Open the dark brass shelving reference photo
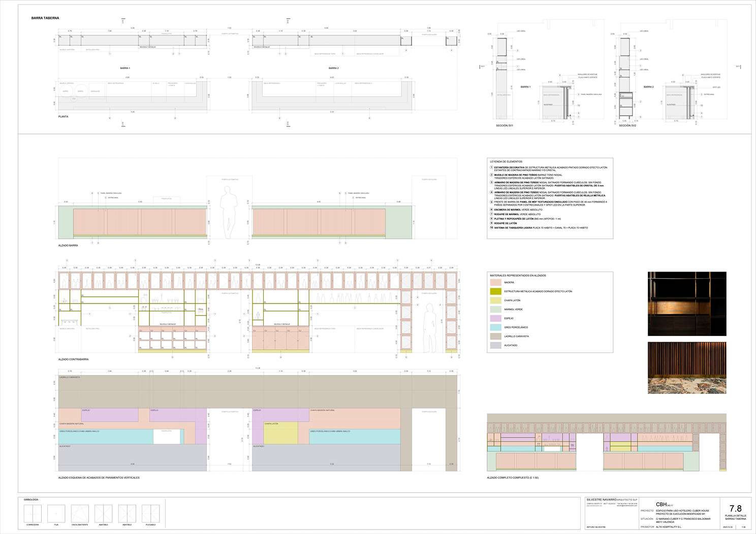The height and width of the screenshot is (534, 756). (687, 304)
